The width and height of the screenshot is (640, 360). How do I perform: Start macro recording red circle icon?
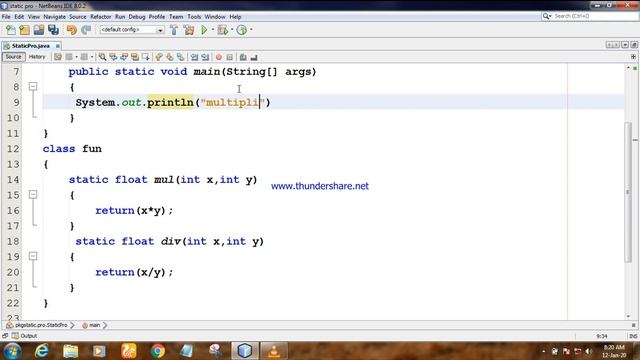coord(219,57)
